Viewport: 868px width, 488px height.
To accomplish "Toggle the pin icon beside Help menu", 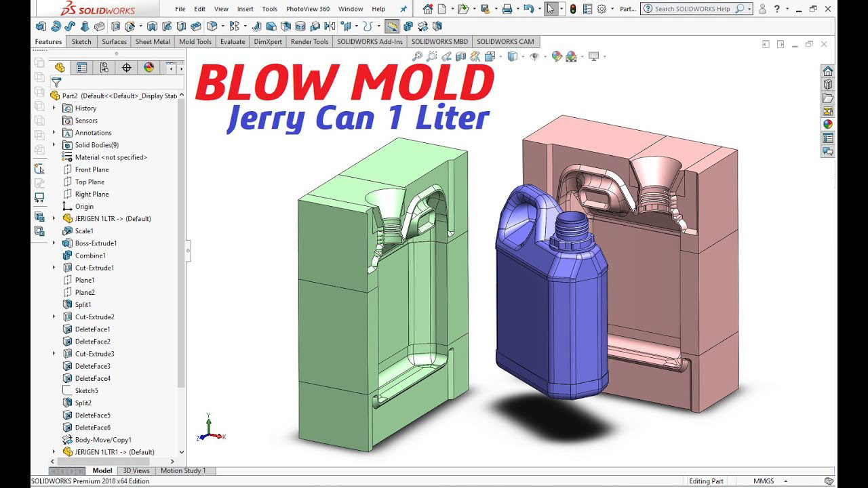I will 404,9.
